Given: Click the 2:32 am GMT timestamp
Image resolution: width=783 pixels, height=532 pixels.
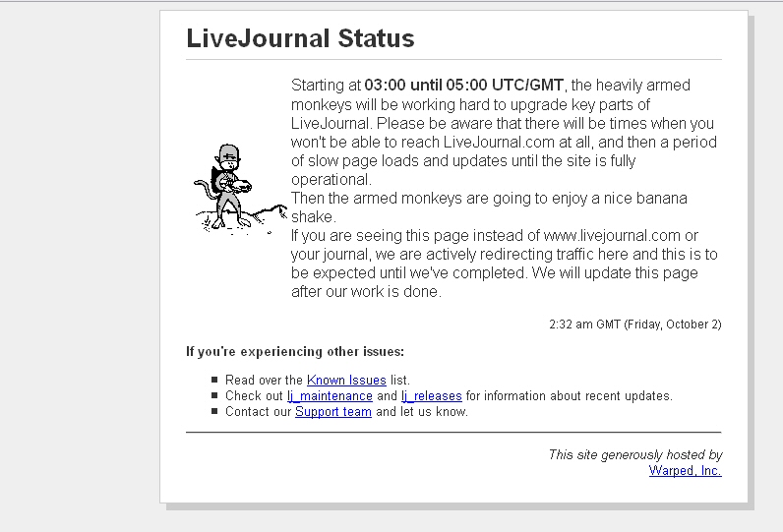Looking at the screenshot, I should click(635, 325).
